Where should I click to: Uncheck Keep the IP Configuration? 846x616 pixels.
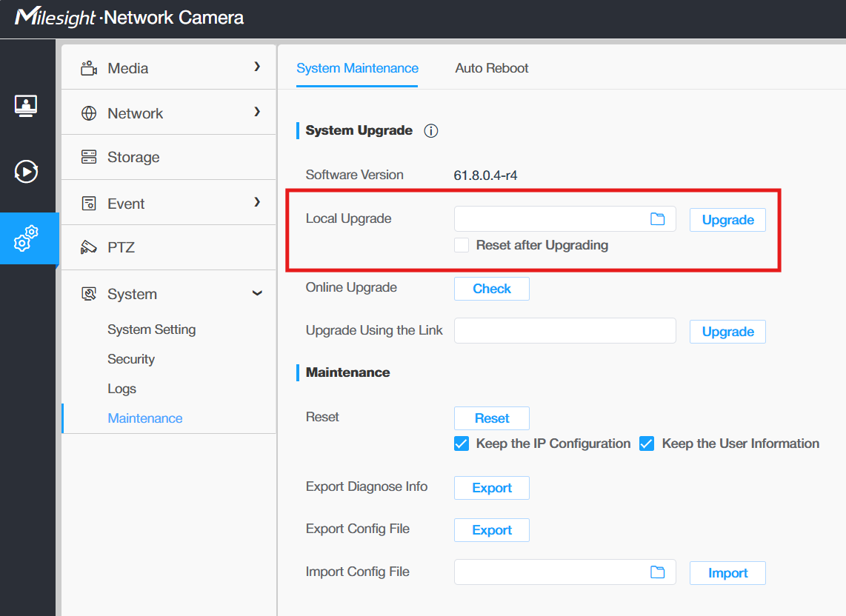pos(462,443)
